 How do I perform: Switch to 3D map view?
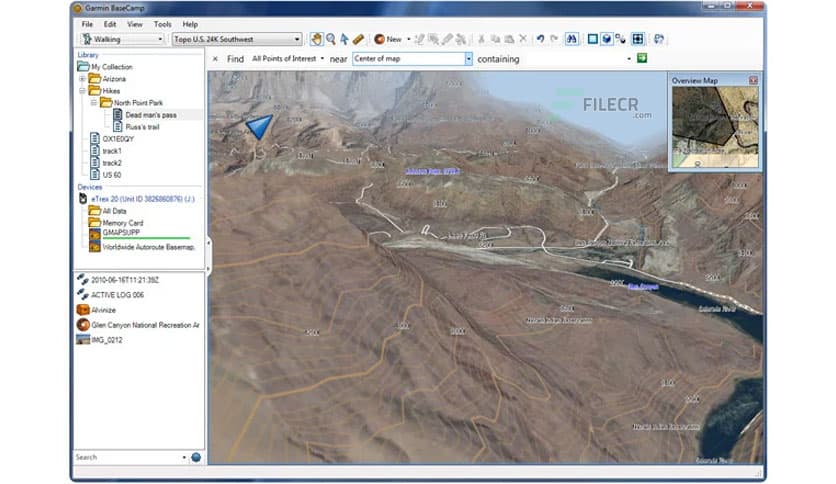pyautogui.click(x=606, y=39)
